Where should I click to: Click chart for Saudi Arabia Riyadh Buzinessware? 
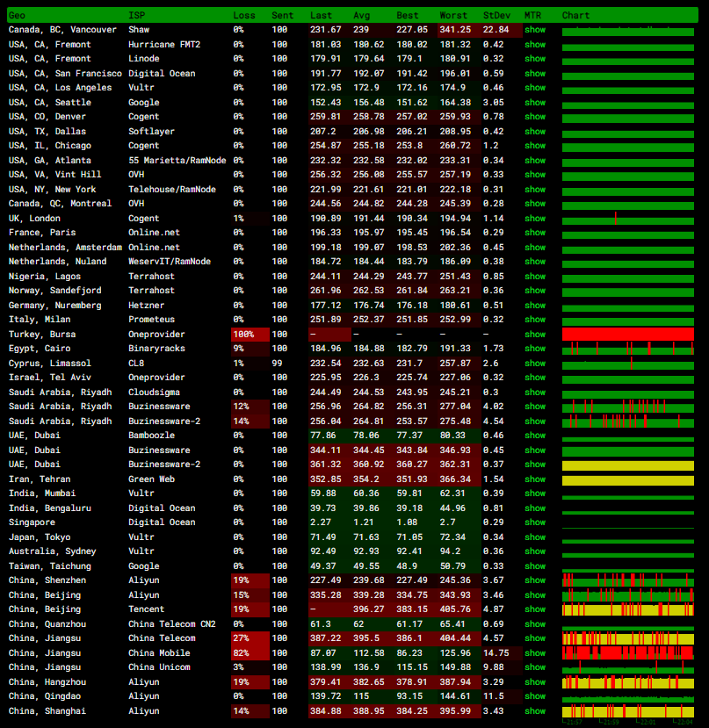[x=627, y=407]
